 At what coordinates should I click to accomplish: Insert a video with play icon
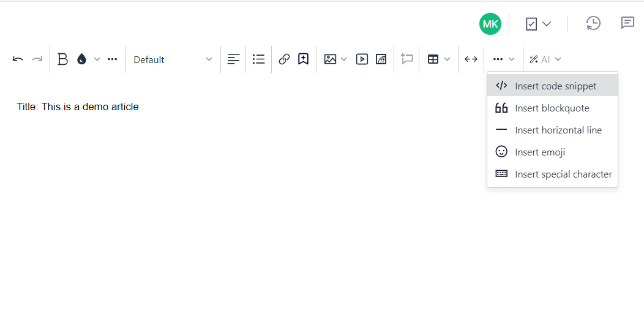(362, 59)
